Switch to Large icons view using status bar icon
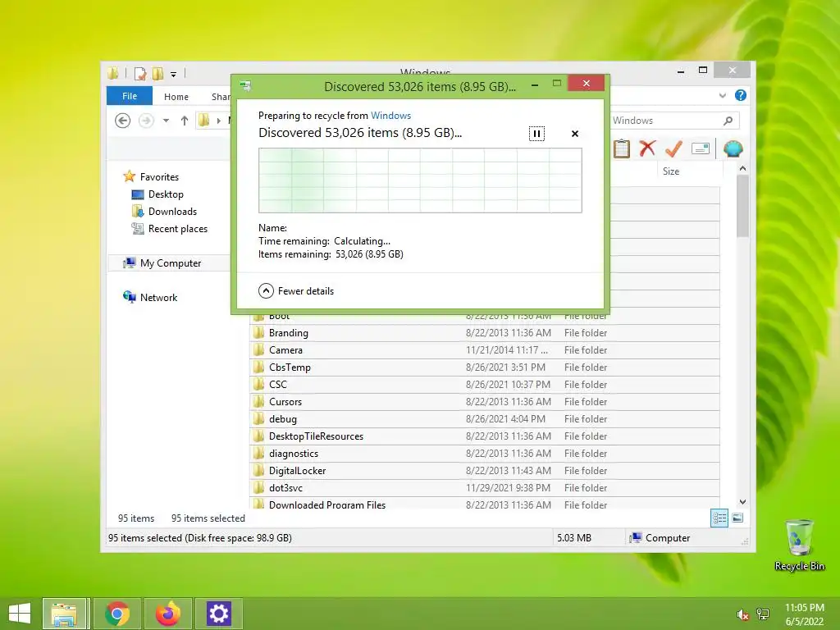This screenshot has height=630, width=840. tap(737, 518)
